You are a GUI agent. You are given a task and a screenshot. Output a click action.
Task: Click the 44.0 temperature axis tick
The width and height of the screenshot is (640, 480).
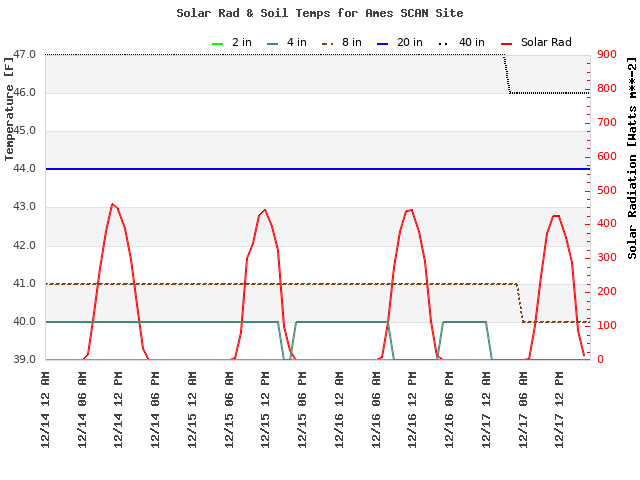pyautogui.click(x=25, y=169)
